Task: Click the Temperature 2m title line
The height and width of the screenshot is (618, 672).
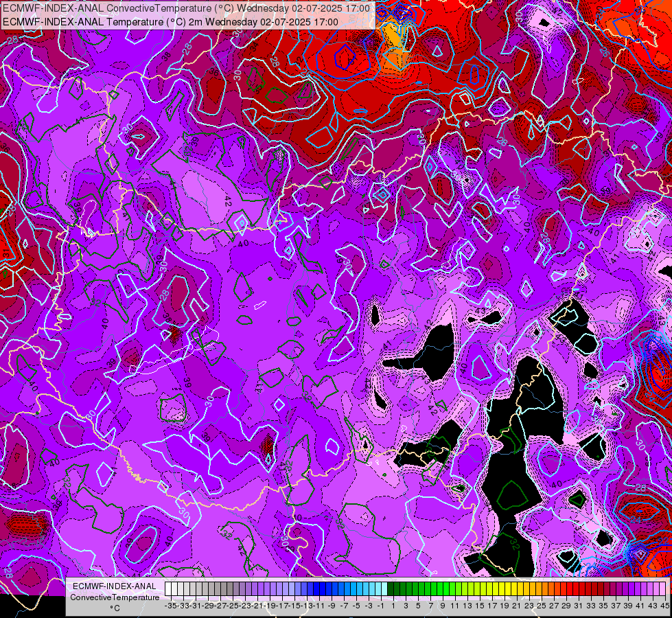Action: [x=170, y=22]
